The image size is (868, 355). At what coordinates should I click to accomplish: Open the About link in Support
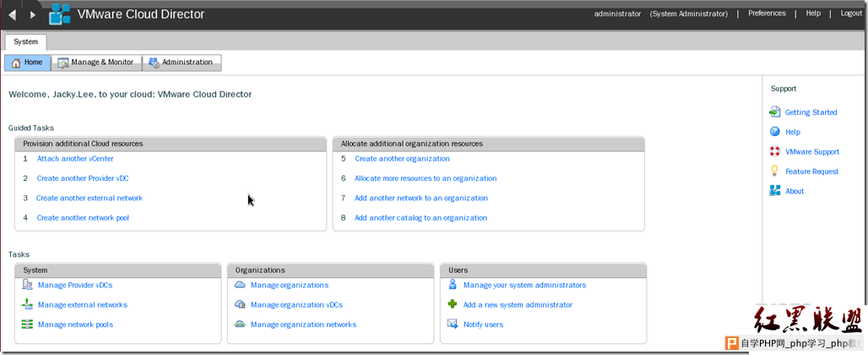tap(795, 191)
